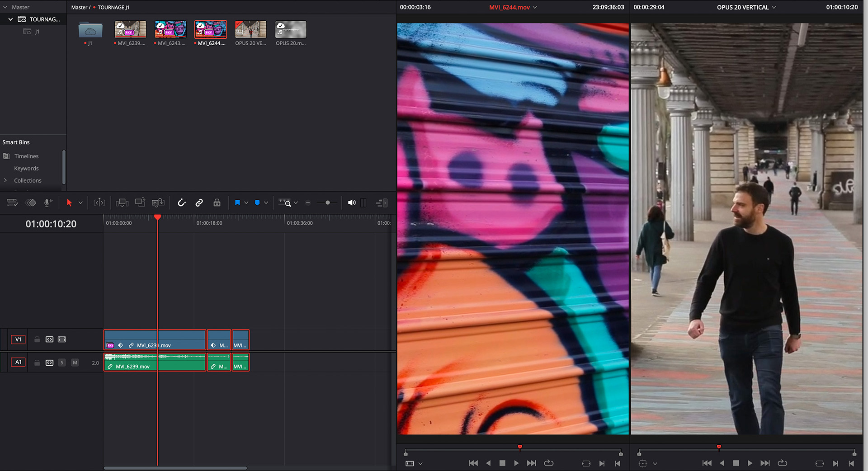Click the blue Flag clip icon
Viewport: 868px width, 471px height.
[x=237, y=203]
